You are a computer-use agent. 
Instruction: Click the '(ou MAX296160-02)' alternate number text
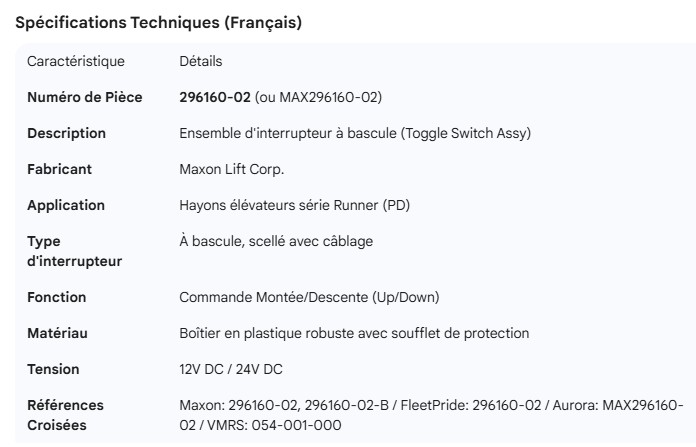pyautogui.click(x=318, y=97)
